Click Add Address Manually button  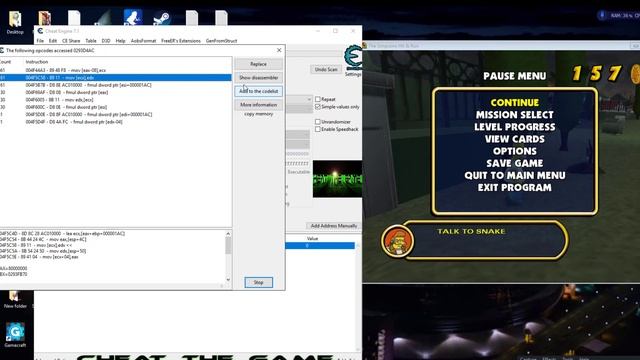click(x=334, y=226)
